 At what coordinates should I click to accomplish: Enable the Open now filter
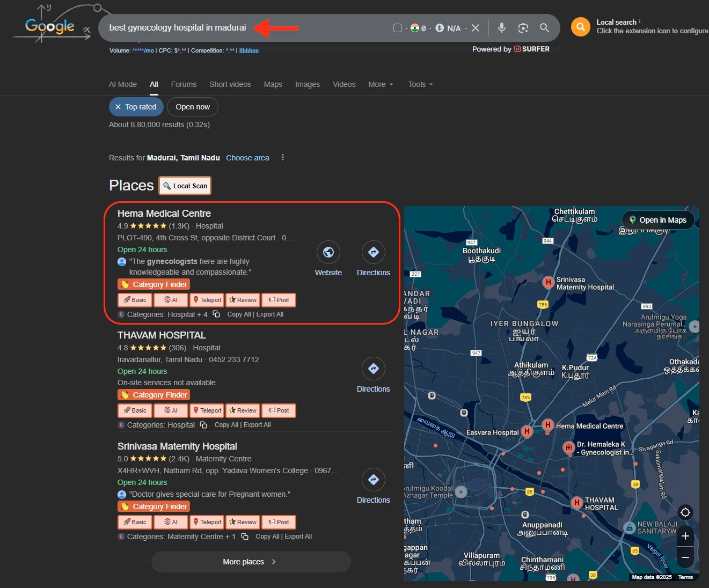pyautogui.click(x=193, y=107)
